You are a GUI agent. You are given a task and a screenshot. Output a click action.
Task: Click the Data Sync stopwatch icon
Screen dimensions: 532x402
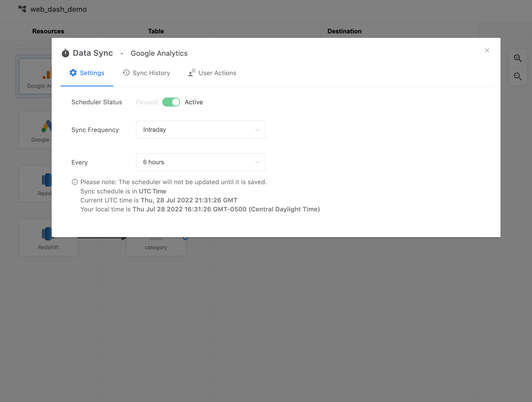click(65, 53)
